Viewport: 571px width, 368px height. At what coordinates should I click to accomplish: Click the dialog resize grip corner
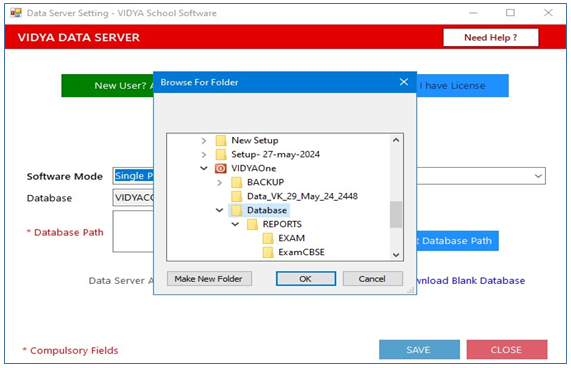(411, 290)
